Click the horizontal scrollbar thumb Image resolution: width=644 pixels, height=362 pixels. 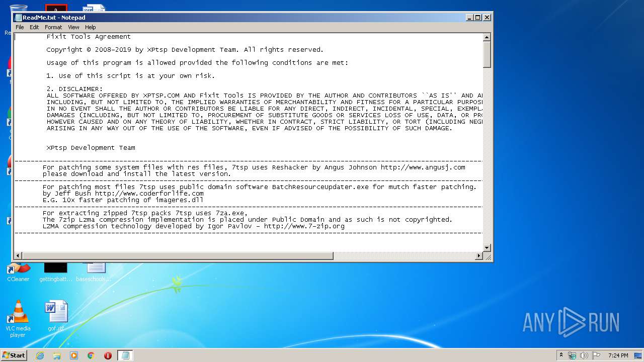[178, 256]
